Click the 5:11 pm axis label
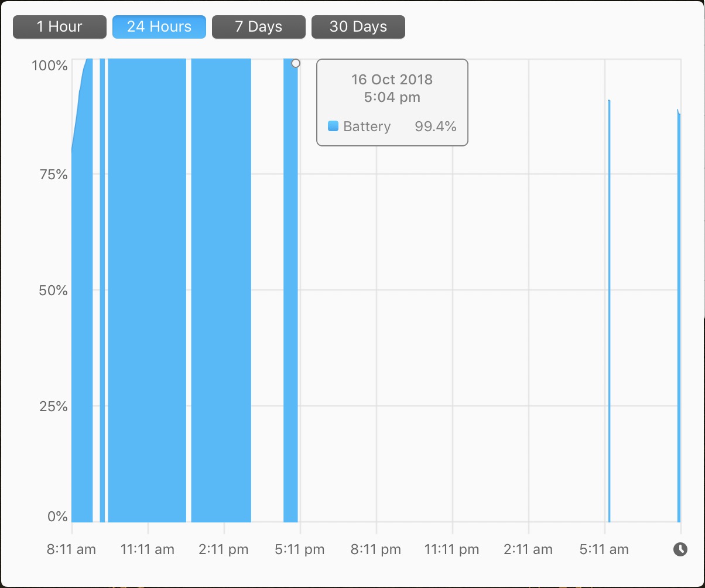Viewport: 705px width, 588px height. [300, 549]
